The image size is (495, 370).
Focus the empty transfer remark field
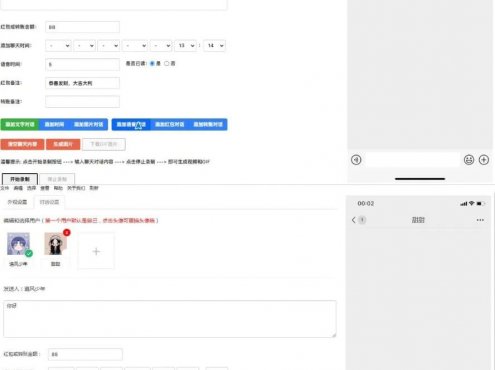(82, 102)
